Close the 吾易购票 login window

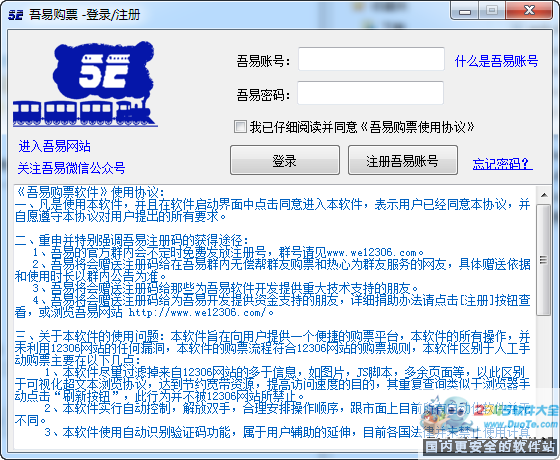[x=529, y=11]
